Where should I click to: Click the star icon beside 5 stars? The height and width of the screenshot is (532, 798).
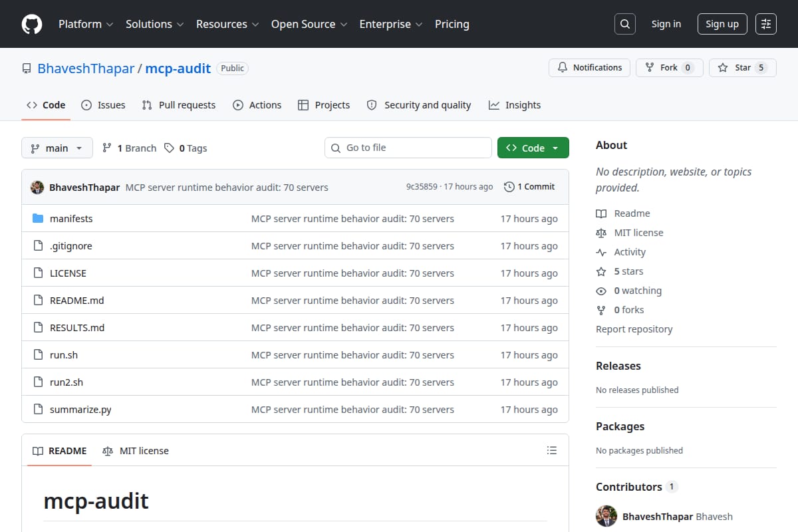click(601, 271)
